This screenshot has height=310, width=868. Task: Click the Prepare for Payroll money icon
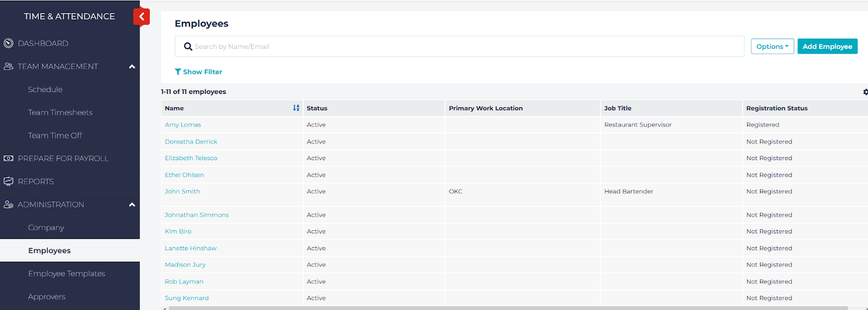9,159
